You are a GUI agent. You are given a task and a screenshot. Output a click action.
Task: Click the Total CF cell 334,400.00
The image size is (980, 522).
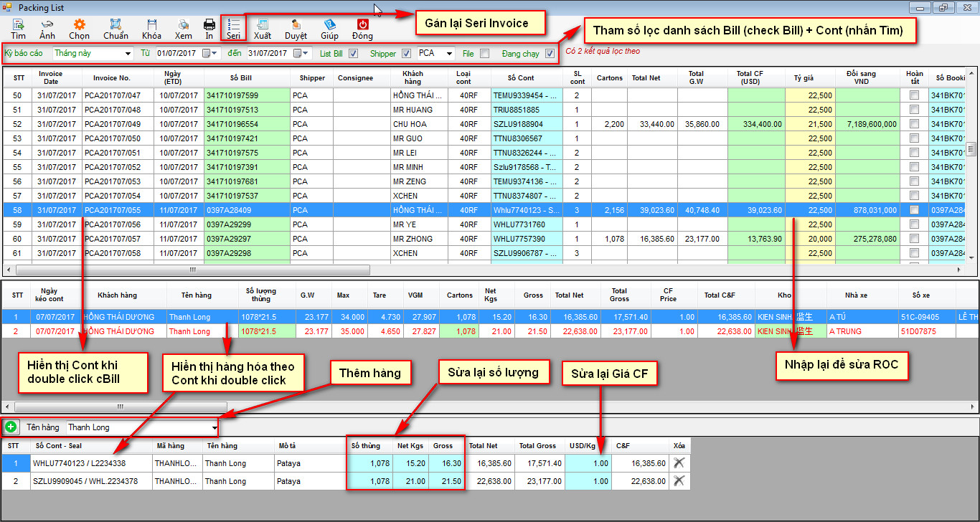[756, 124]
